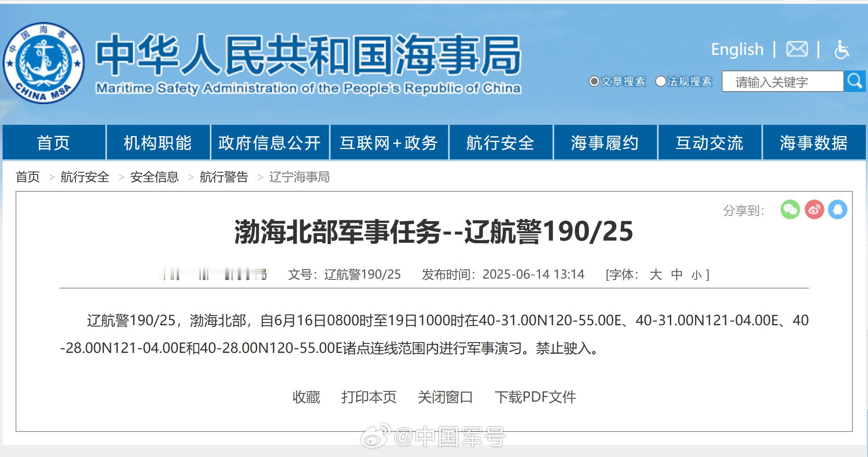The image size is (868, 457).
Task: Open the 海事数据 navigation tab
Action: click(x=814, y=143)
